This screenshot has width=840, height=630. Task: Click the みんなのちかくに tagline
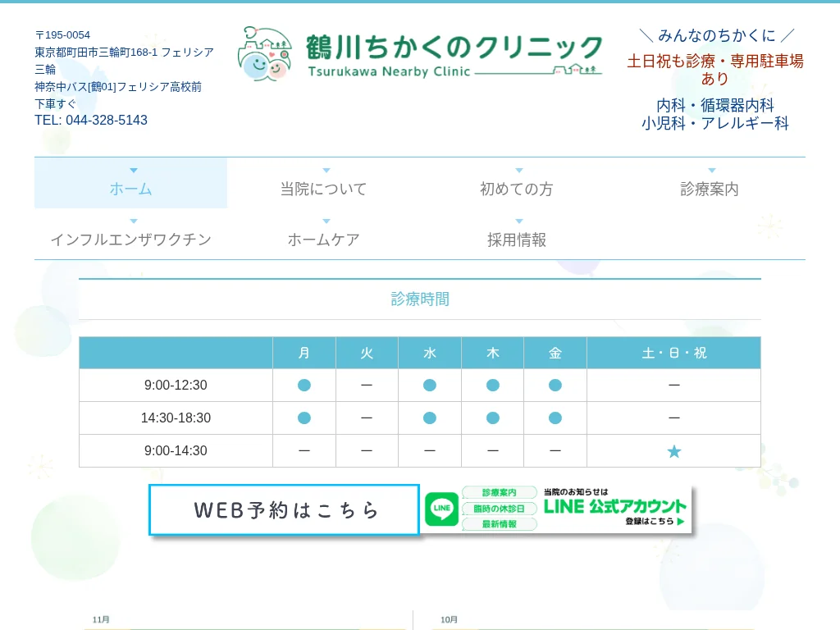(x=717, y=35)
